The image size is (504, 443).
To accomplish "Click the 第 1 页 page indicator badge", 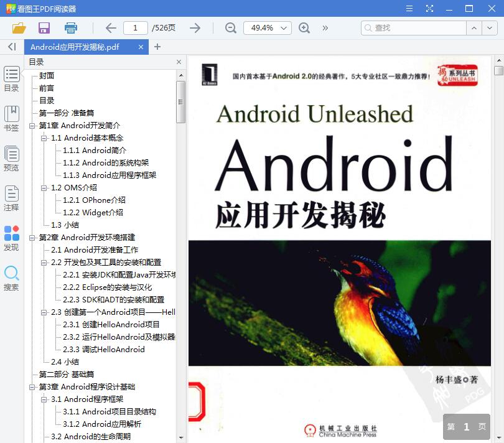I will tap(467, 427).
